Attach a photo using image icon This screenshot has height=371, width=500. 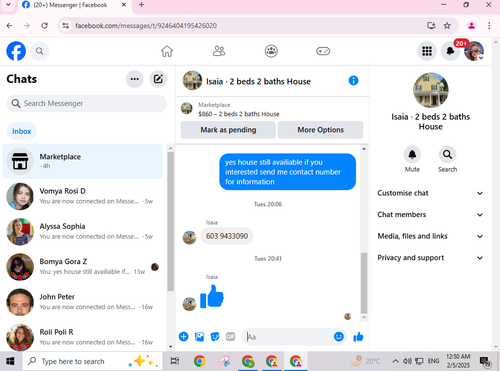click(x=199, y=337)
